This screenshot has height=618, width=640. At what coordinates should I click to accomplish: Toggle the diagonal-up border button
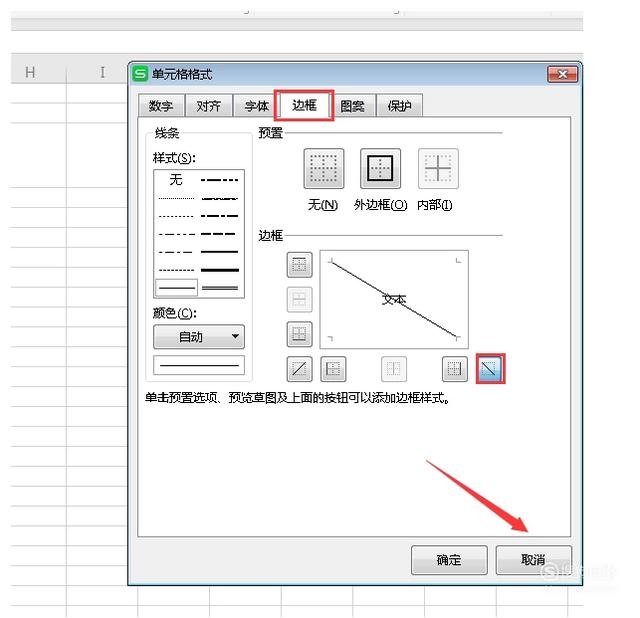coord(299,369)
